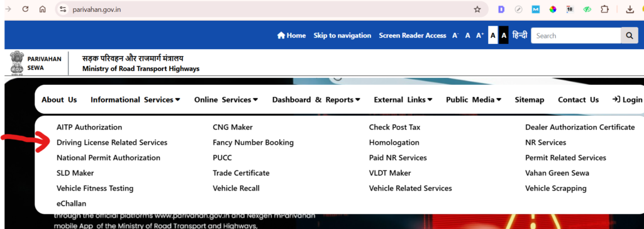
Task: Expand the Informational Services dropdown
Action: (x=135, y=99)
